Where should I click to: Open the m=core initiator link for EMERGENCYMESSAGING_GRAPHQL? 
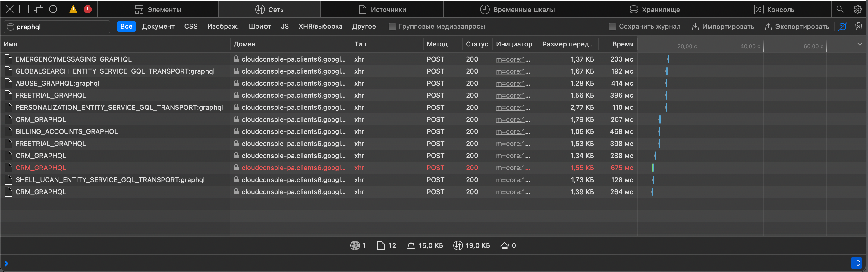(512, 59)
